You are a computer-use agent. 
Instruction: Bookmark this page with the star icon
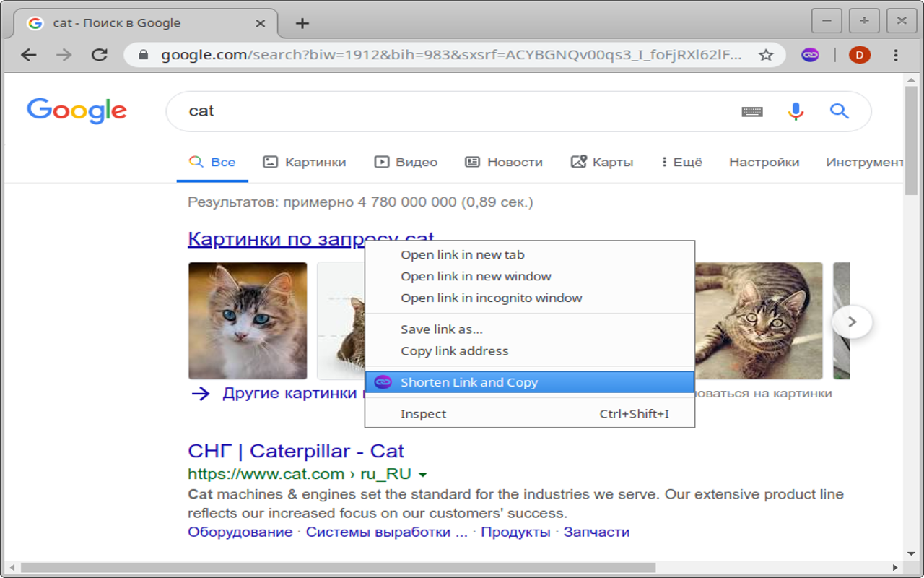pos(766,55)
